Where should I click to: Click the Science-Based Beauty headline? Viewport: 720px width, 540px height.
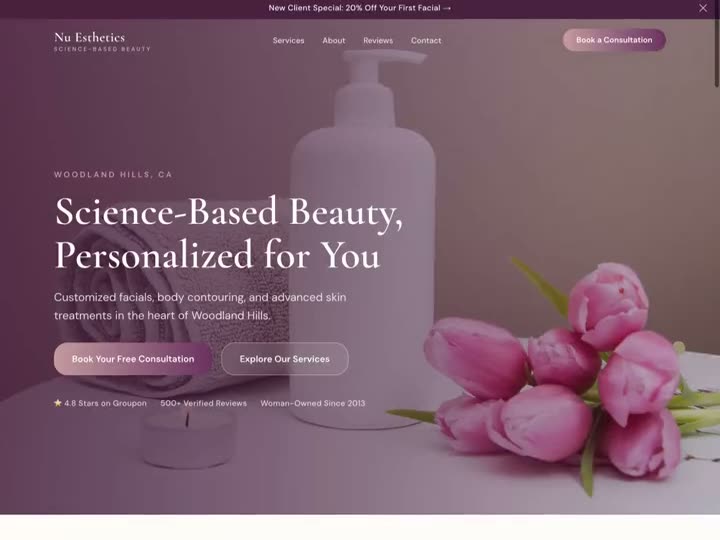(229, 233)
